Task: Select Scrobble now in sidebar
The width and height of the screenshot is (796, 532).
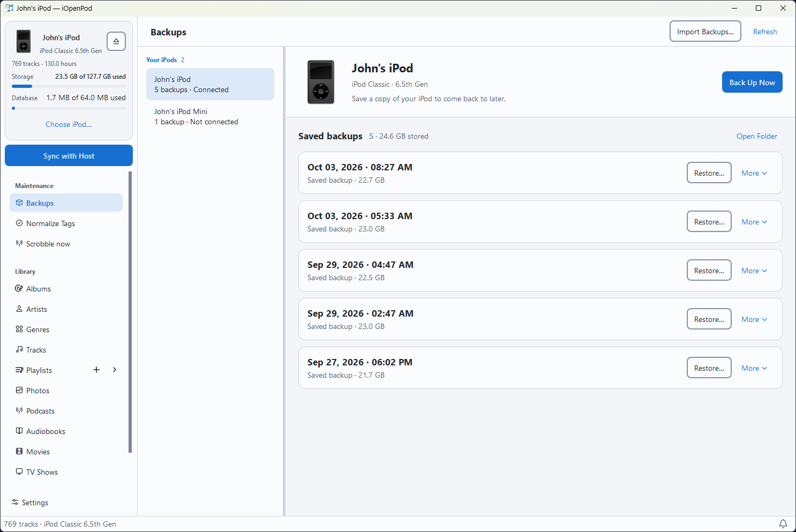Action: click(66, 244)
